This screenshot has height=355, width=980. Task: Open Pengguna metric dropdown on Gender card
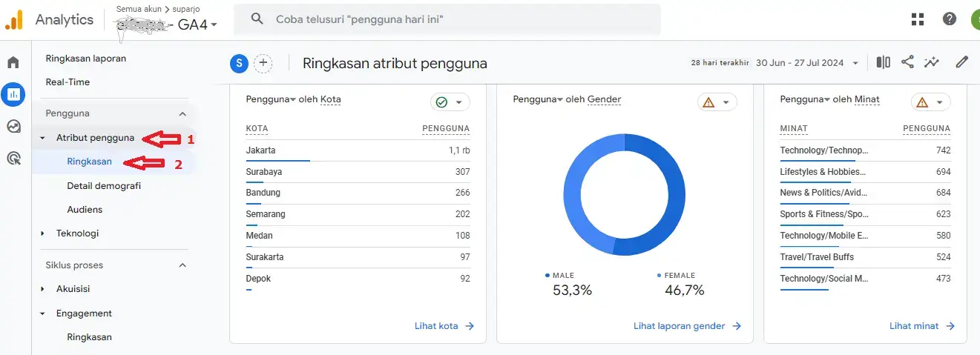coord(538,99)
